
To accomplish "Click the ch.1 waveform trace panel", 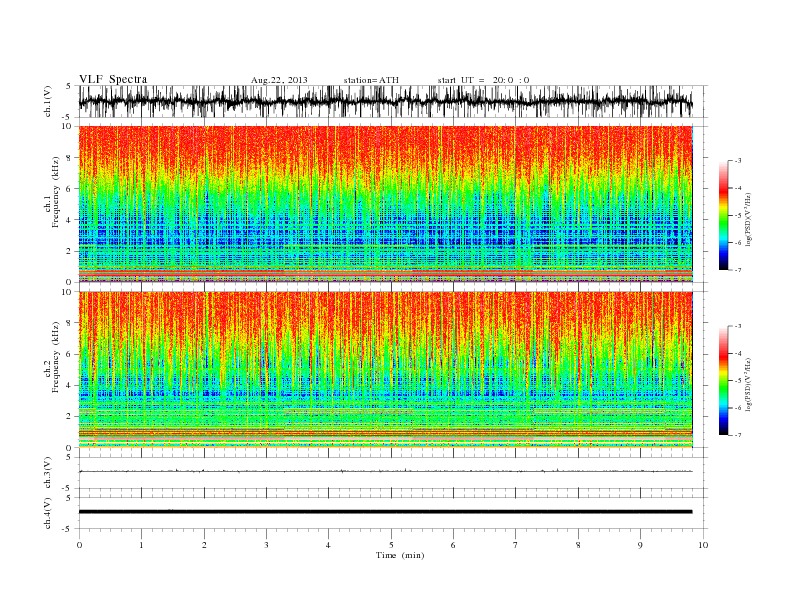I will pyautogui.click(x=393, y=101).
